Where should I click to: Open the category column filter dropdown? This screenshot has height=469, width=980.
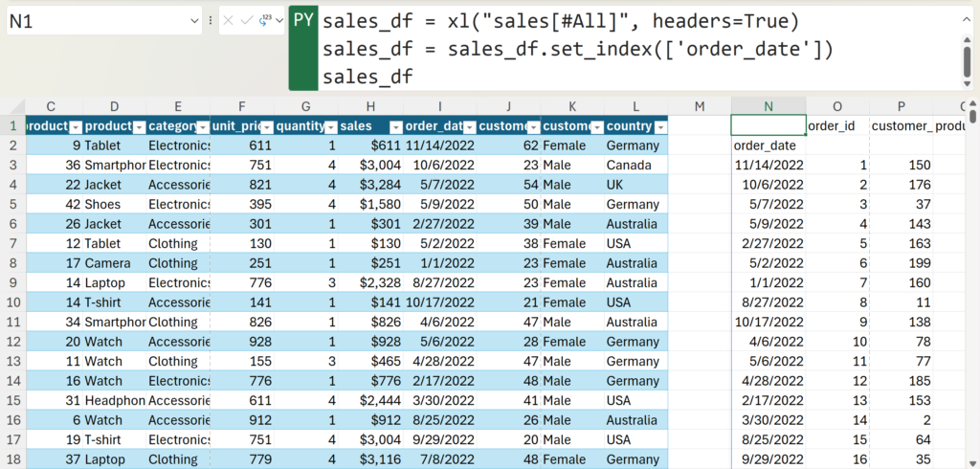pyautogui.click(x=203, y=126)
